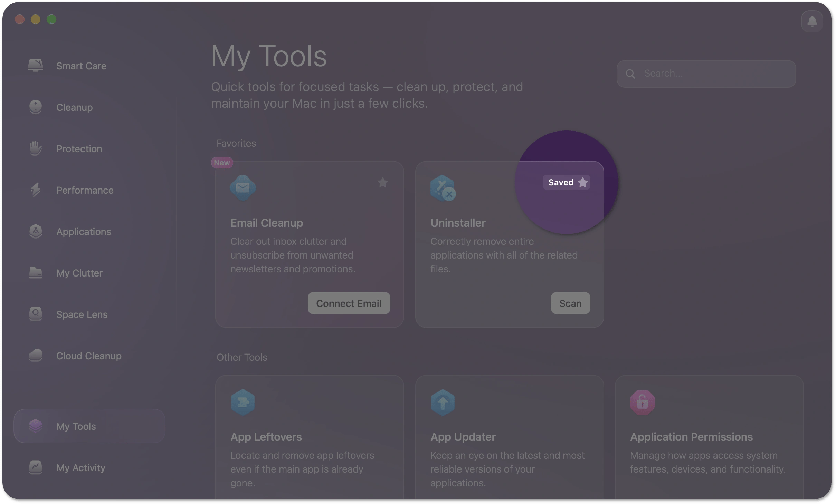The image size is (836, 504).
Task: Open the Cloud Cleanup section
Action: tap(89, 356)
